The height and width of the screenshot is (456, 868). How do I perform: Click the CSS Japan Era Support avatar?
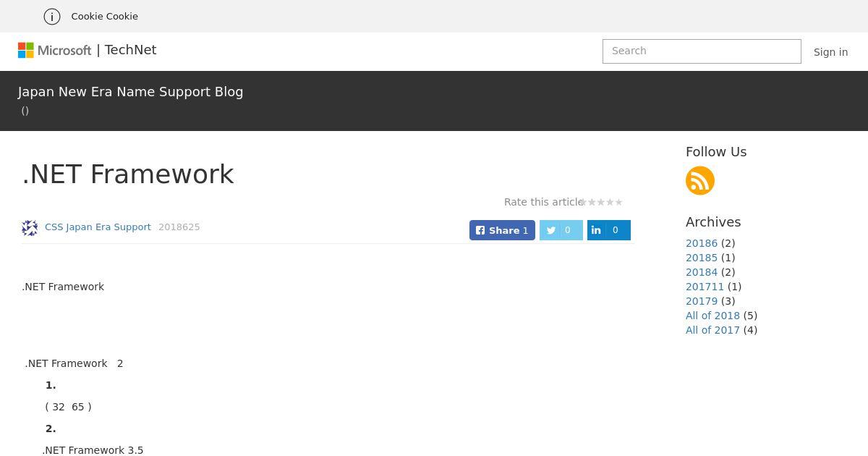click(30, 228)
